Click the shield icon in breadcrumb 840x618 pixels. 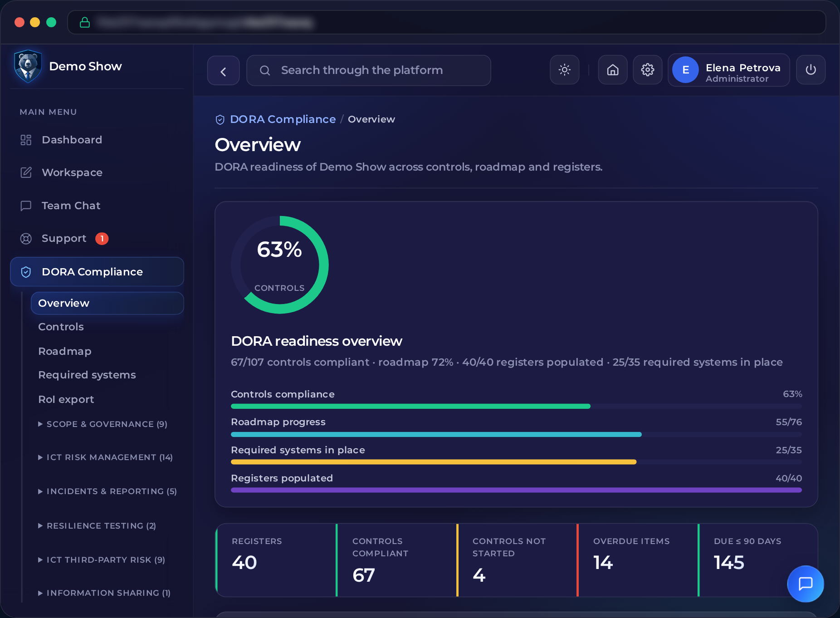pos(220,119)
